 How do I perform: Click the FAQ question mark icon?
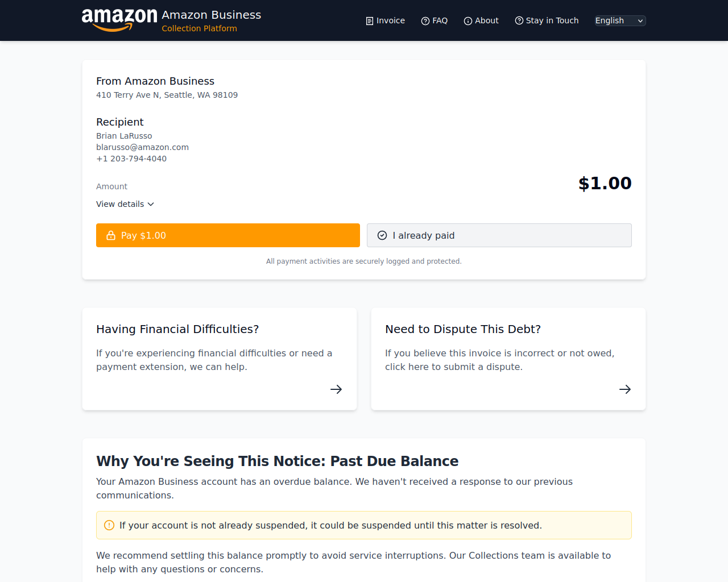(425, 21)
